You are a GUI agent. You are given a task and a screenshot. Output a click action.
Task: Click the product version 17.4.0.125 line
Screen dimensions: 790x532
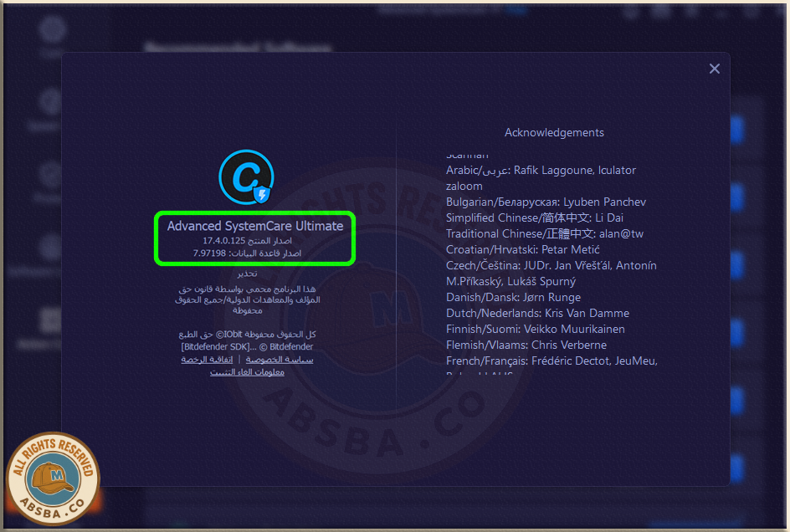(x=247, y=241)
